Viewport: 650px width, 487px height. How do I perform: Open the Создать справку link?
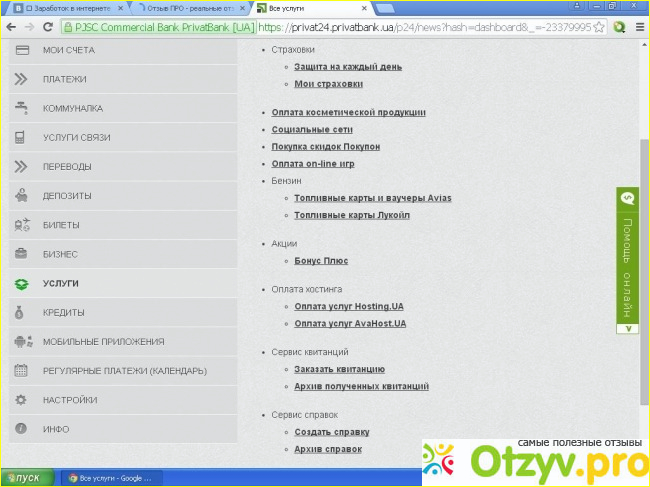tap(331, 432)
